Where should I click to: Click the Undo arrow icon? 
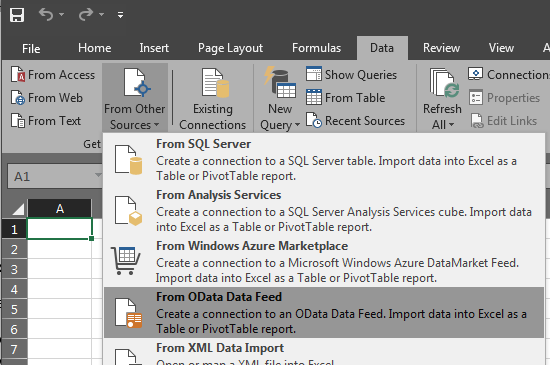[x=46, y=14]
